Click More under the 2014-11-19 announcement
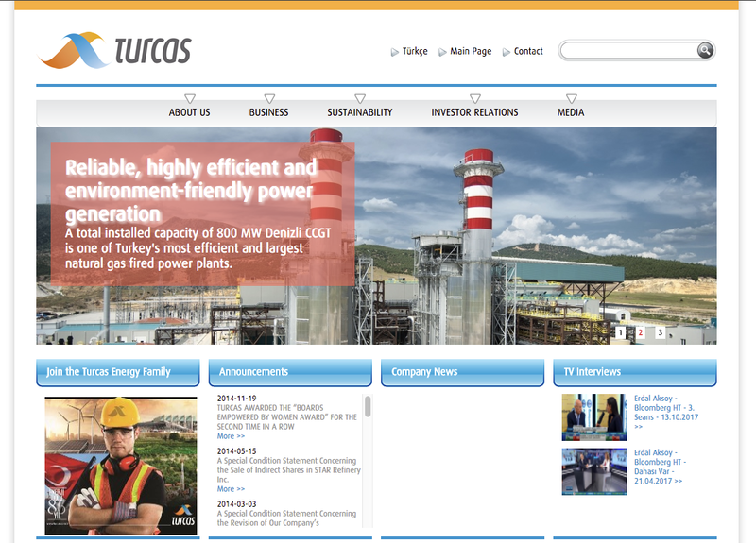 pyautogui.click(x=231, y=436)
